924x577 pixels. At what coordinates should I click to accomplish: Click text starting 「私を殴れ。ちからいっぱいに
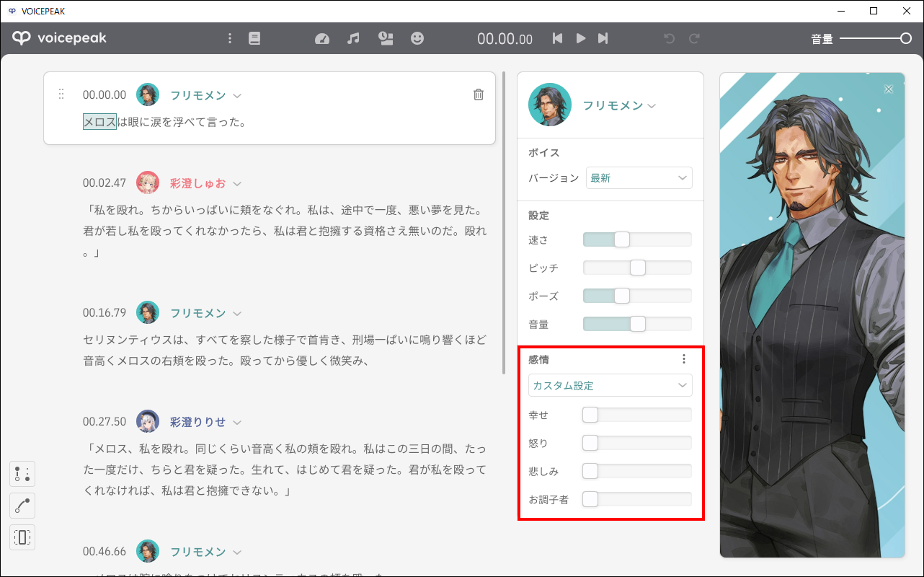click(285, 232)
